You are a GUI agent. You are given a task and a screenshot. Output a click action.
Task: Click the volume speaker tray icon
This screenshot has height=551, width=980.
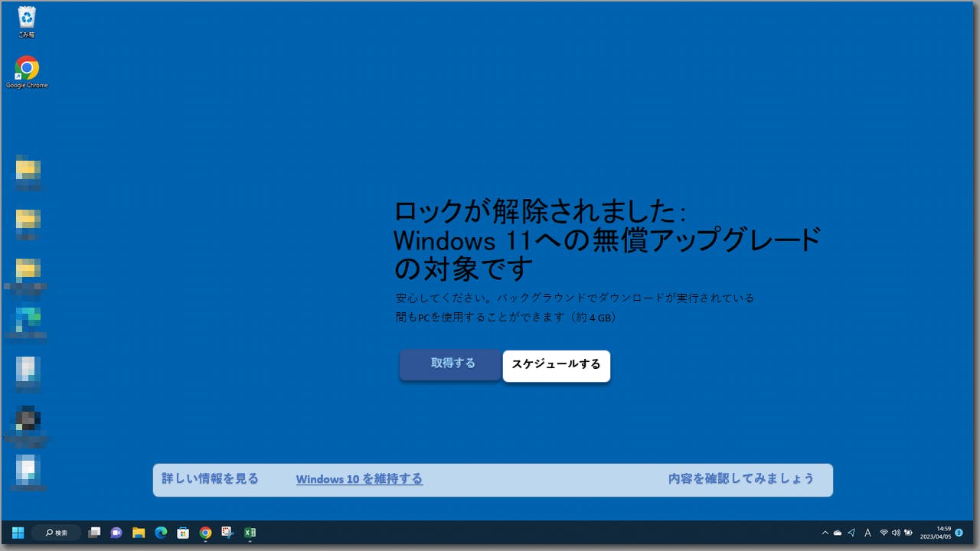[896, 533]
